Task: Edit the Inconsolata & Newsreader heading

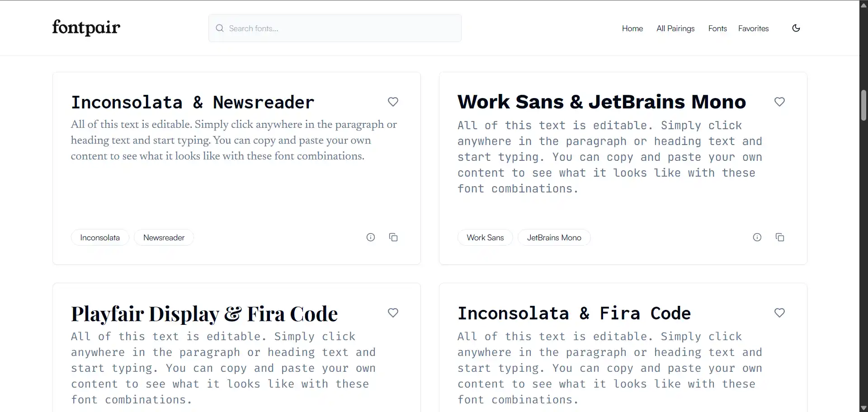Action: pos(193,103)
